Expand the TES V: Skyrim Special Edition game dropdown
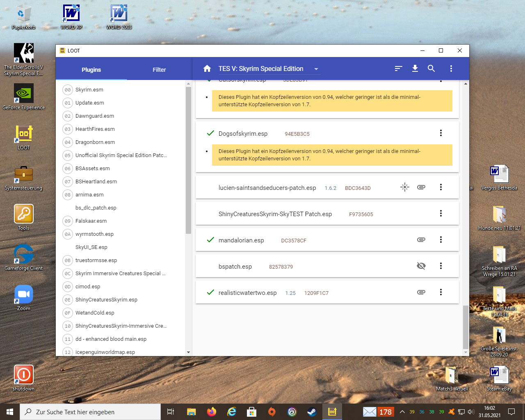 tap(316, 69)
